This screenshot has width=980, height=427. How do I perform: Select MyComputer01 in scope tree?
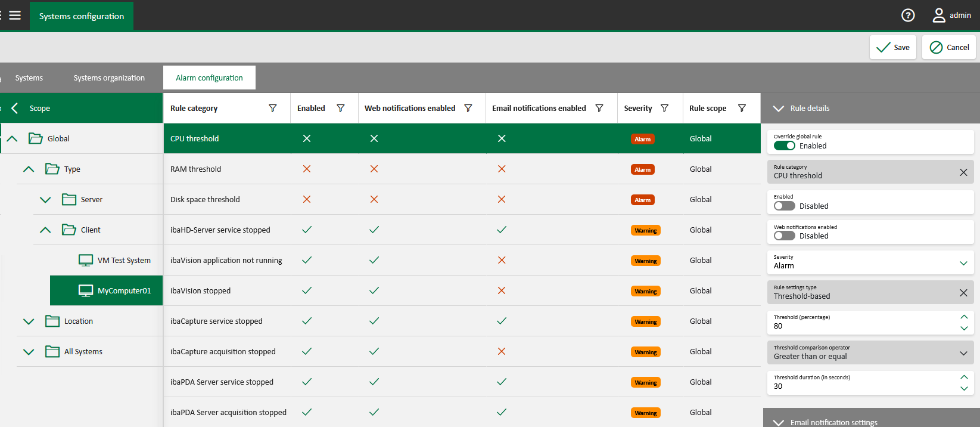[x=106, y=290]
